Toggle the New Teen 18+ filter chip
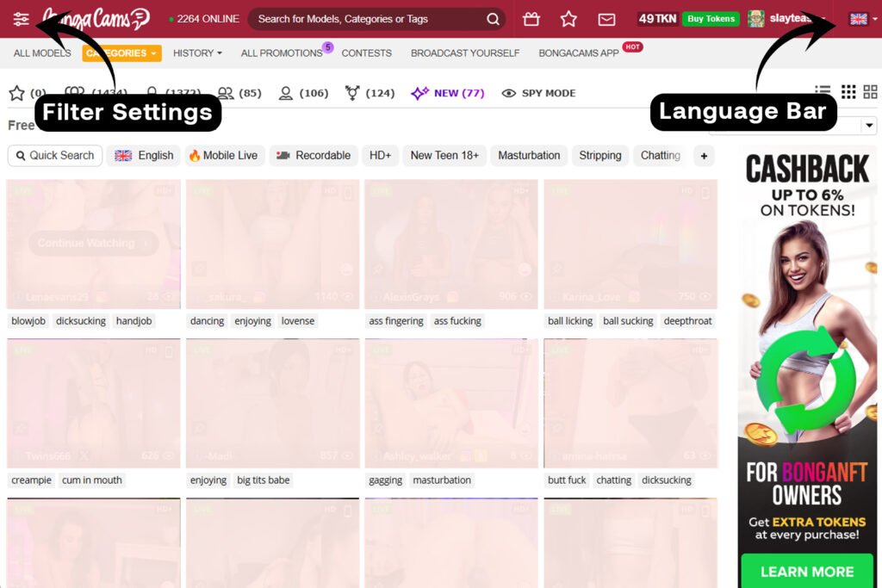The width and height of the screenshot is (882, 588). click(x=444, y=156)
